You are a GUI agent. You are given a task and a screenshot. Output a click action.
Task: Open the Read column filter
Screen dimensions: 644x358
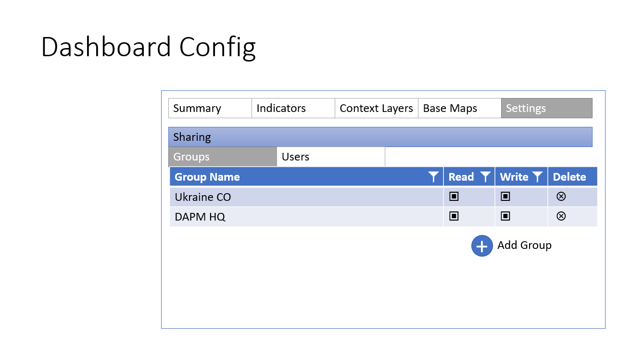486,177
